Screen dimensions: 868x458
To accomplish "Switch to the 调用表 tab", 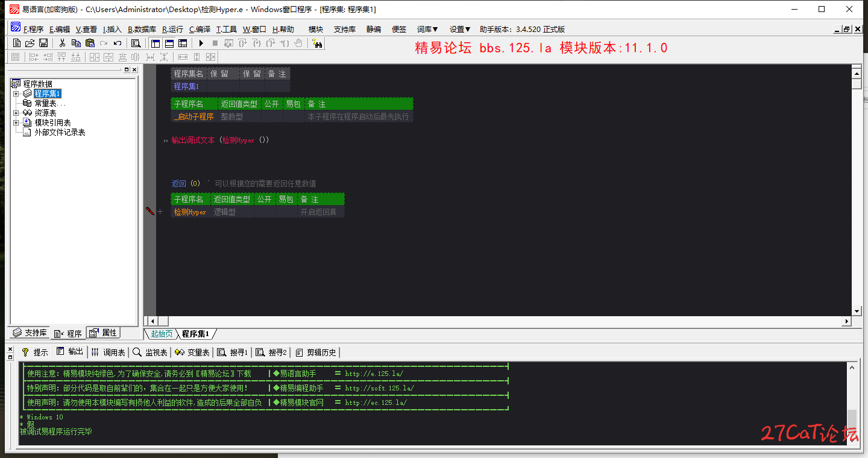I will (108, 352).
